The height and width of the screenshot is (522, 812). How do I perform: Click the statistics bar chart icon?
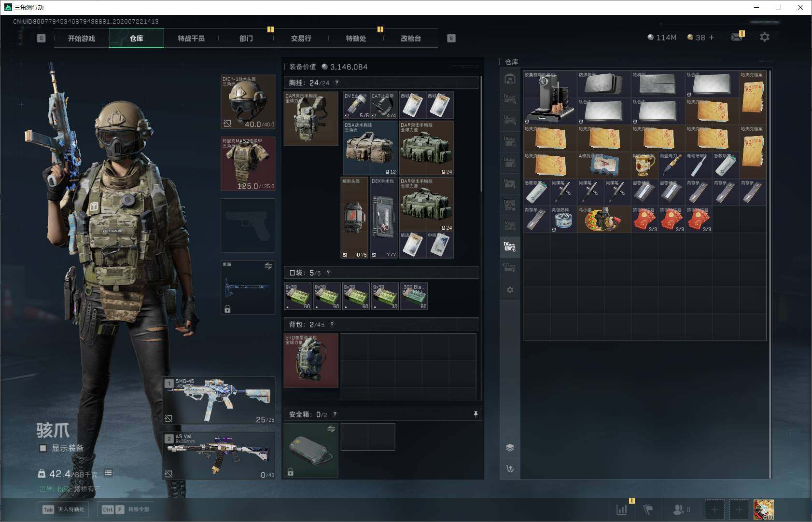click(x=622, y=509)
